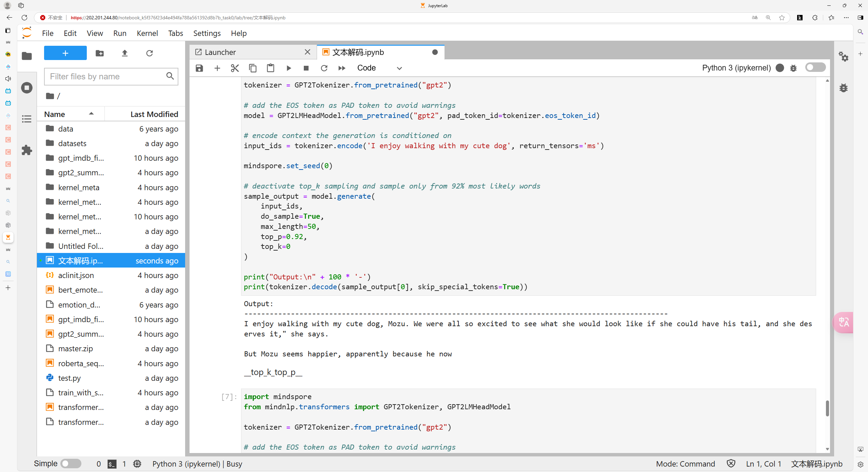Interrupt the kernel with stop icon
Image resolution: width=868 pixels, height=472 pixels.
point(306,68)
